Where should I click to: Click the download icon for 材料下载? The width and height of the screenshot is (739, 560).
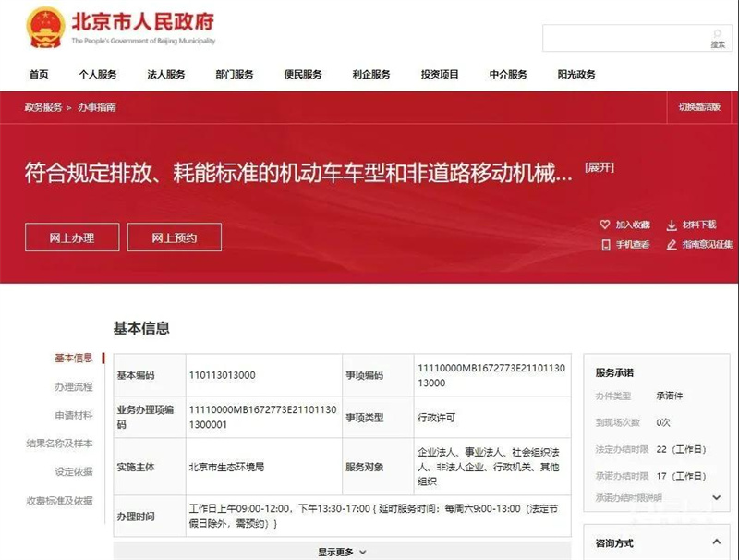(x=672, y=225)
